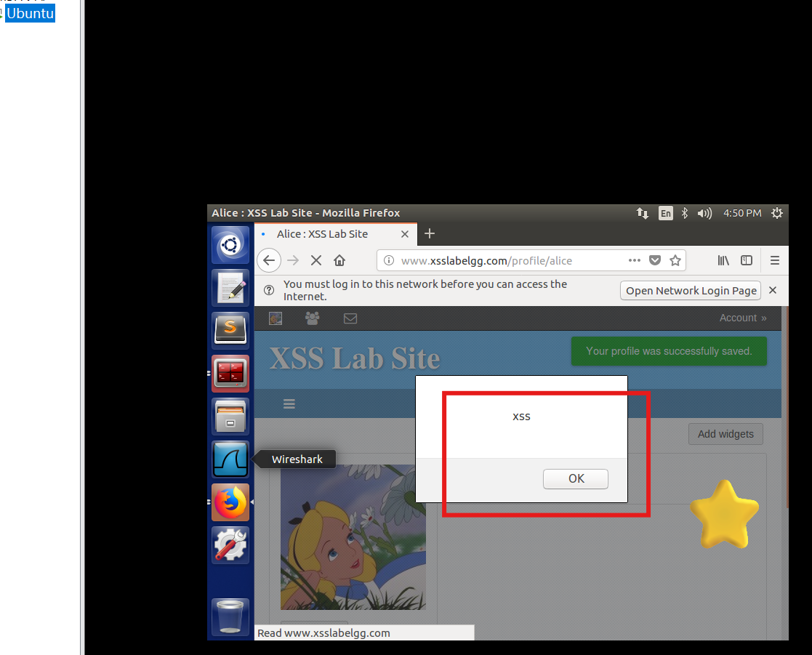Screen dimensions: 812x655
Task: Click the Firefox icon in the dock
Action: tap(230, 502)
